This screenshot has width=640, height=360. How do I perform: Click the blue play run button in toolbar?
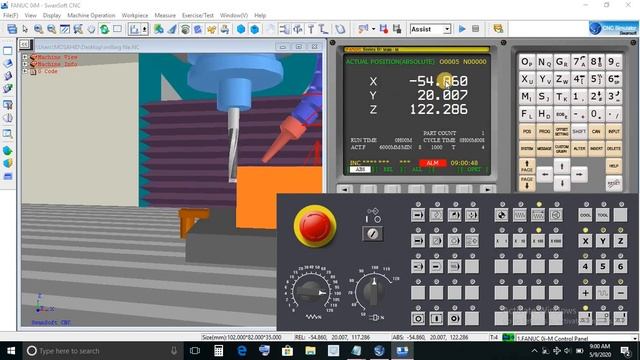tap(462, 29)
